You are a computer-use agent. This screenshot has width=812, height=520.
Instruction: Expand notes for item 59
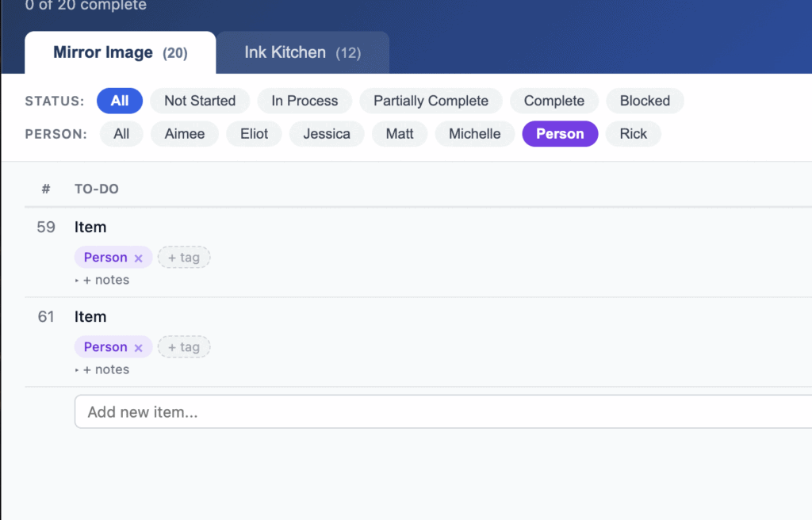(102, 280)
